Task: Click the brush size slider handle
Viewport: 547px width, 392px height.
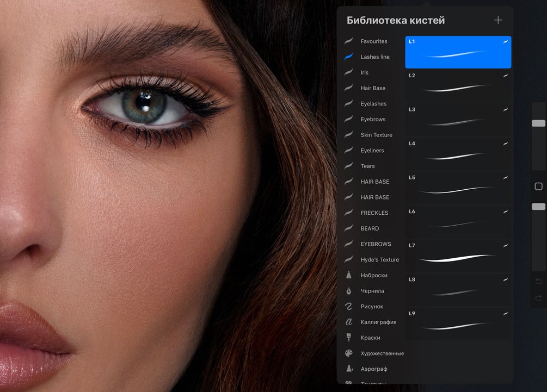Action: click(x=538, y=123)
